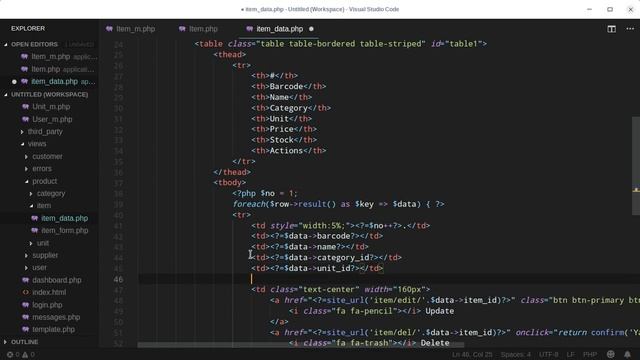
Task: Click the unsaved dot on item_data.php tab
Action: point(311,29)
